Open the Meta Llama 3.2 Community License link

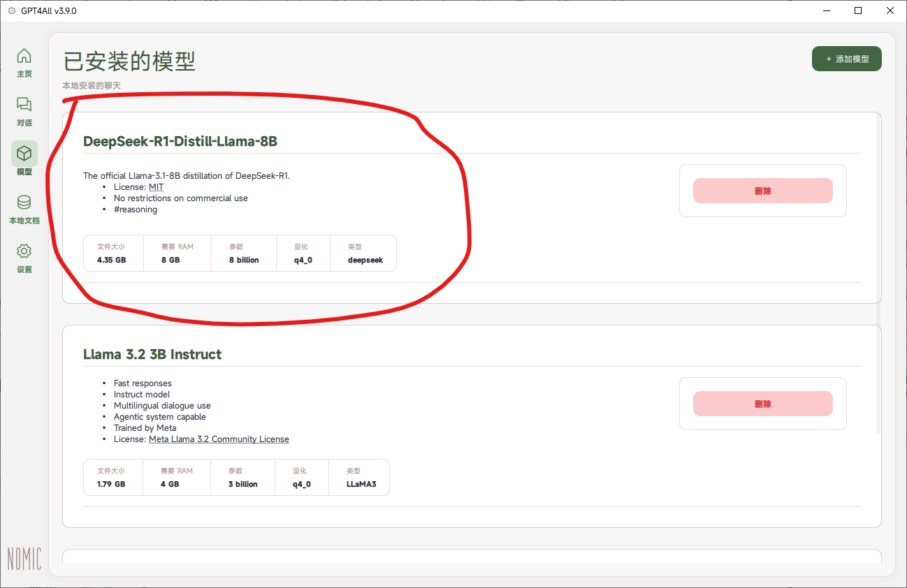pos(219,439)
